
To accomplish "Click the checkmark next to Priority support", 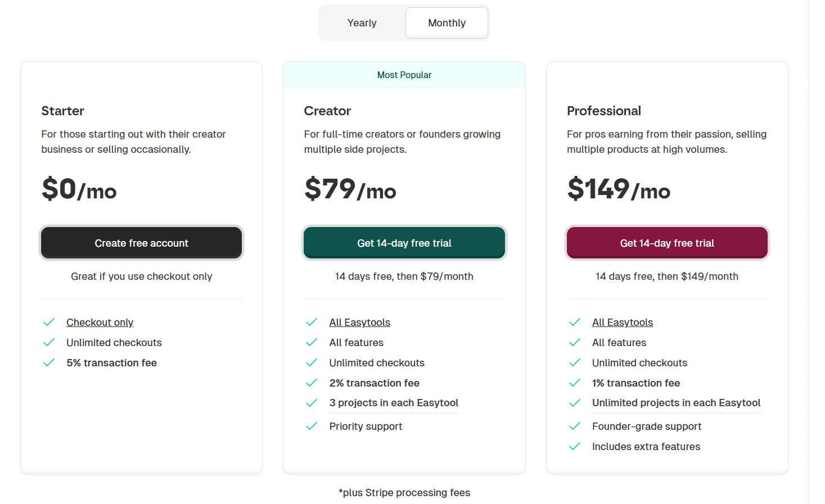I will 312,426.
